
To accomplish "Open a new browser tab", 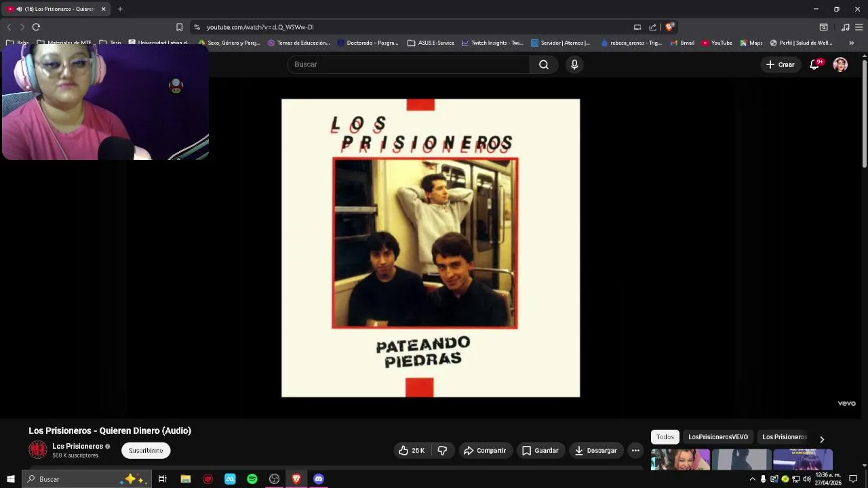I will pyautogui.click(x=120, y=9).
